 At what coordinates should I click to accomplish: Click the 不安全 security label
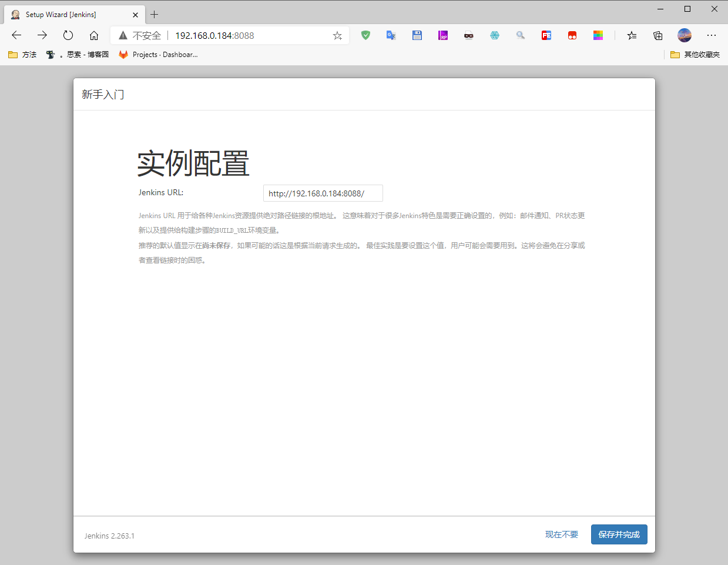pos(147,35)
